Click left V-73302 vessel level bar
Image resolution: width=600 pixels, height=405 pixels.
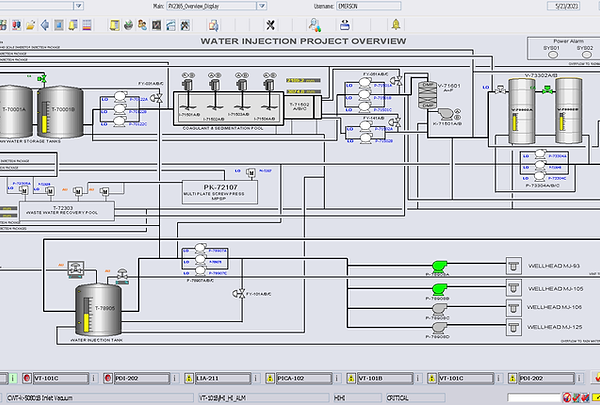(x=515, y=123)
